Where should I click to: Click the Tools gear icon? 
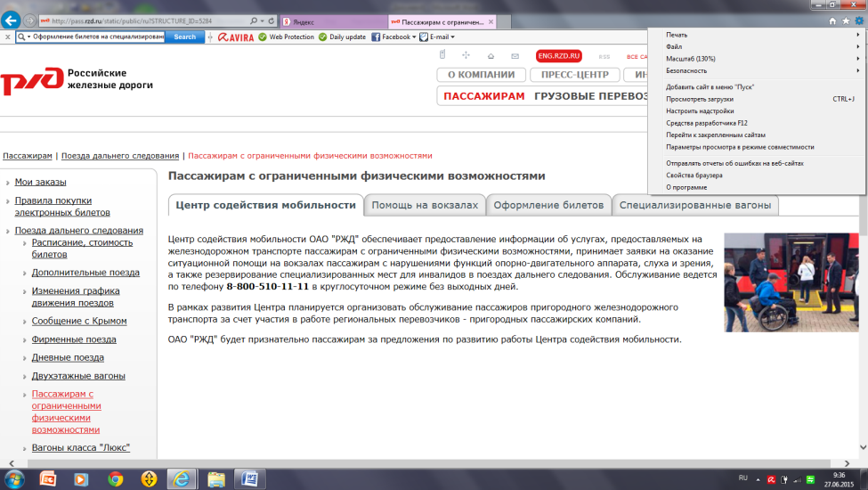(859, 21)
